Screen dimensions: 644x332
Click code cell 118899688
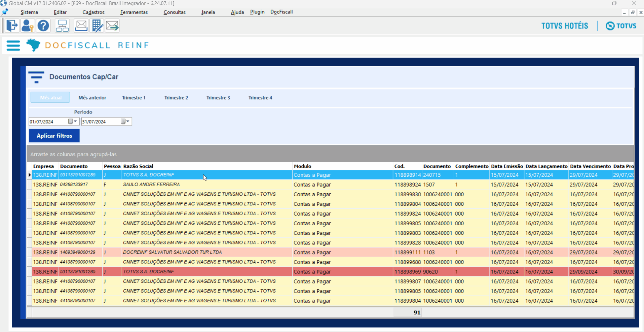(408, 262)
